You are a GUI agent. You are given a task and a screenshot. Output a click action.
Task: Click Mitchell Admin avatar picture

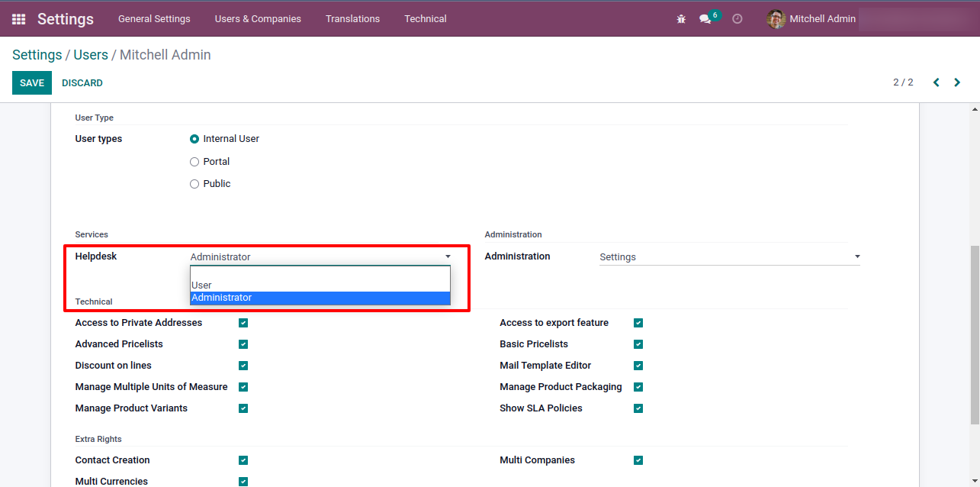point(776,19)
